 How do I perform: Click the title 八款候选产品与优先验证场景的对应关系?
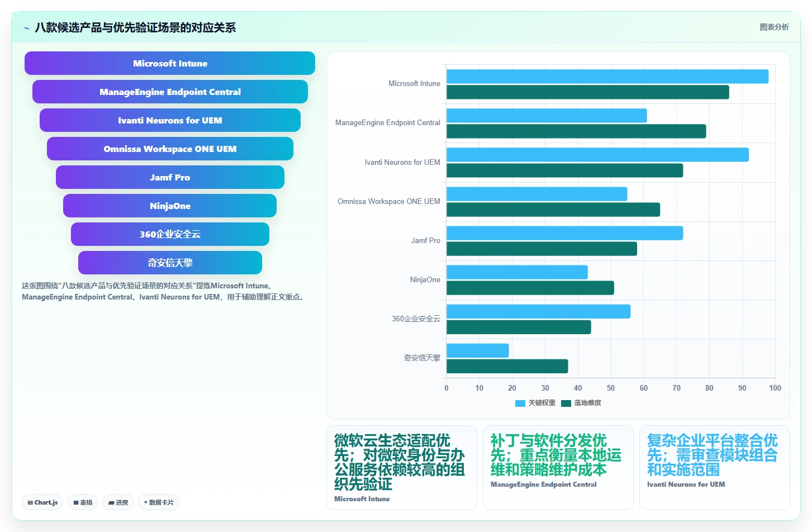[x=135, y=27]
